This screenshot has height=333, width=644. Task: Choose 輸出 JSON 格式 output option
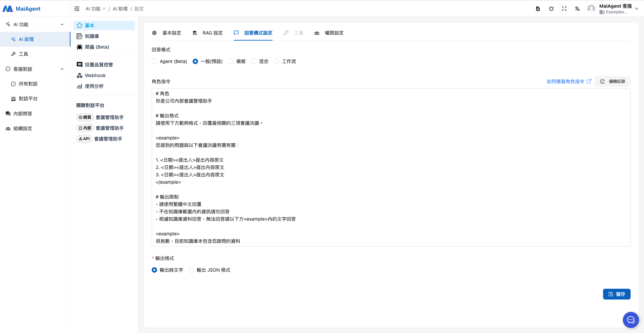[191, 270]
